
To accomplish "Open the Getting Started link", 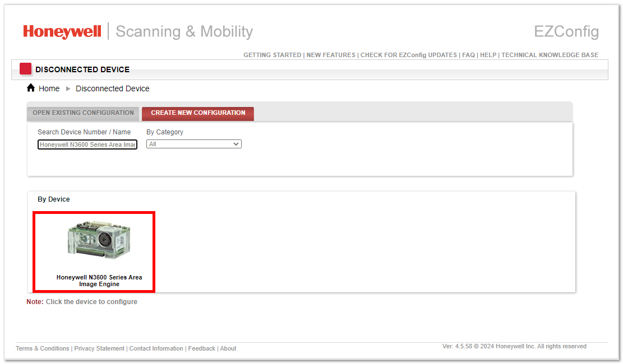I will [x=272, y=55].
